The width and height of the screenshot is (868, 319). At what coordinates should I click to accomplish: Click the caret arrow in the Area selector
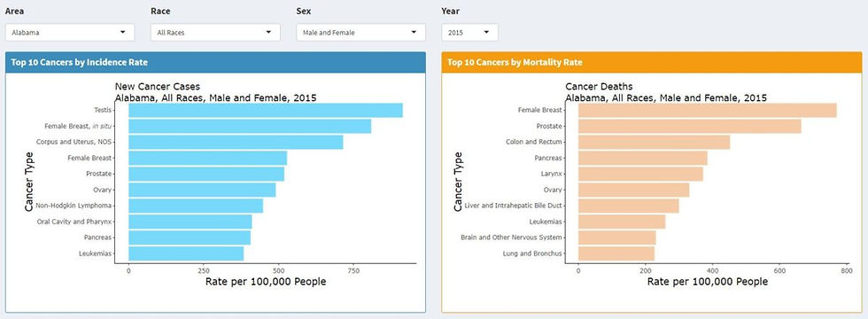pyautogui.click(x=123, y=32)
